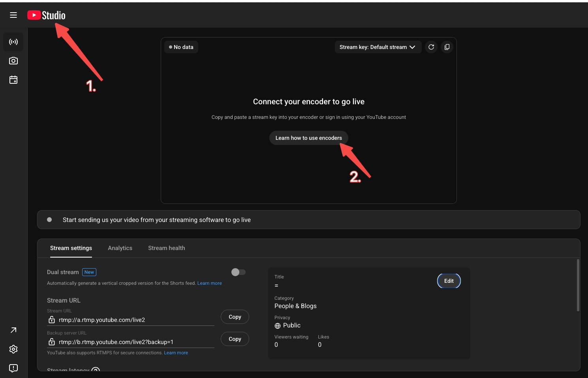Click the Start sending us your video message
588x378 pixels.
[157, 220]
